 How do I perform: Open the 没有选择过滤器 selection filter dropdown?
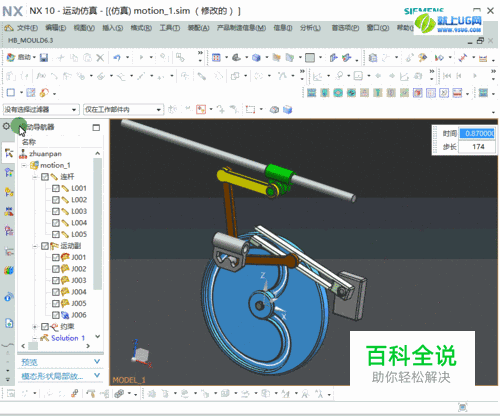[x=41, y=109]
